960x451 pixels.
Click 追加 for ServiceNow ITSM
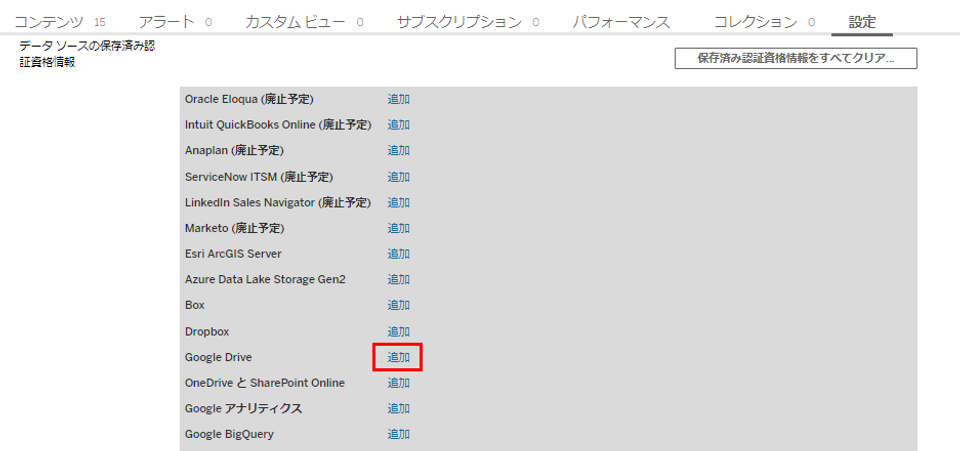tap(399, 177)
